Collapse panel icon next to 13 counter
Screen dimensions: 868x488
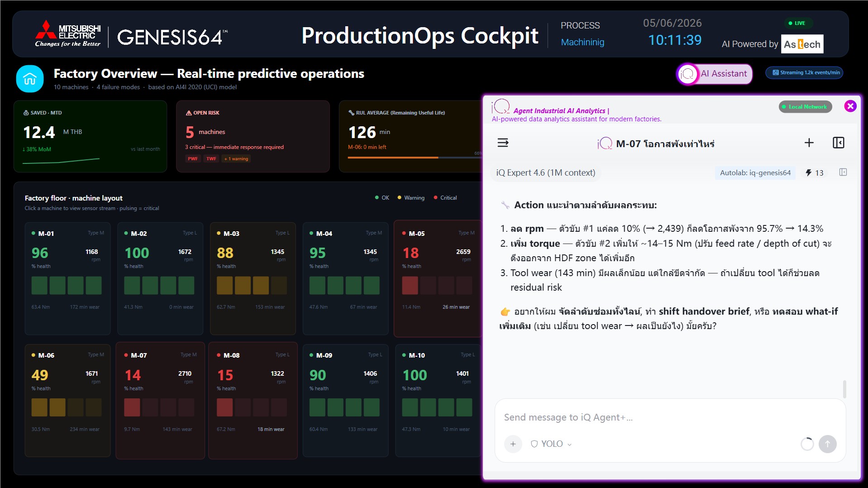(x=843, y=172)
